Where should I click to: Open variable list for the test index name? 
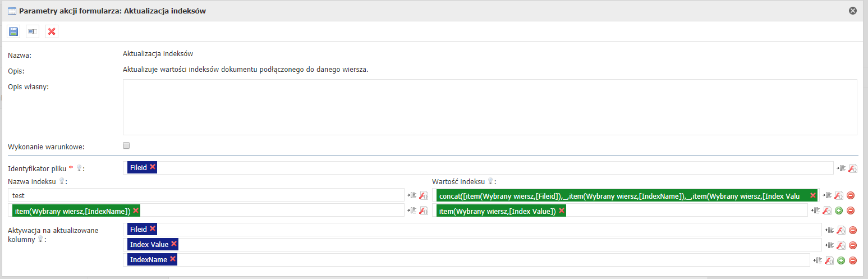[412, 195]
